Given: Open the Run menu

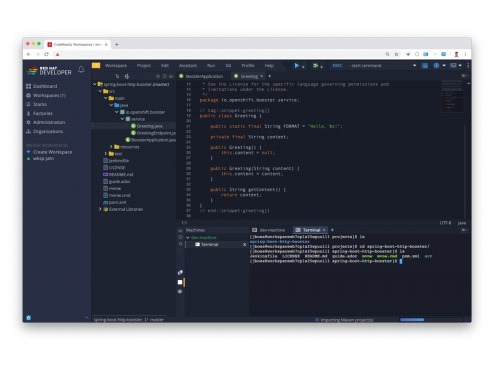Looking at the screenshot, I should tap(211, 66).
